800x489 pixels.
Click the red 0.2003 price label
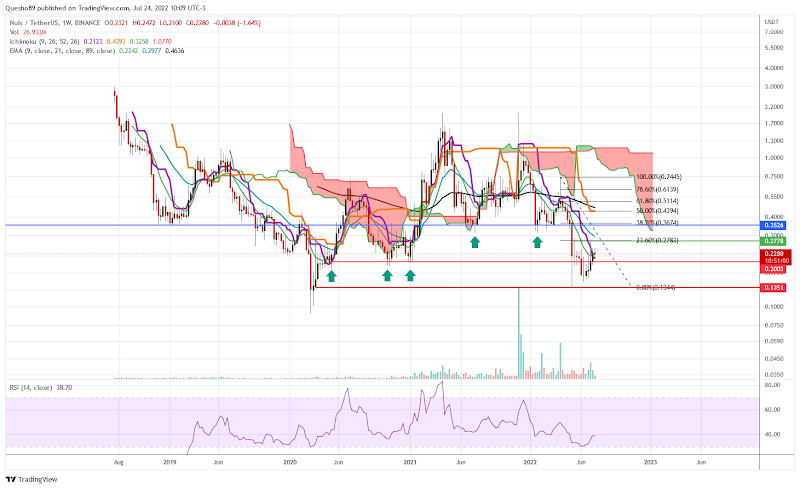(773, 268)
